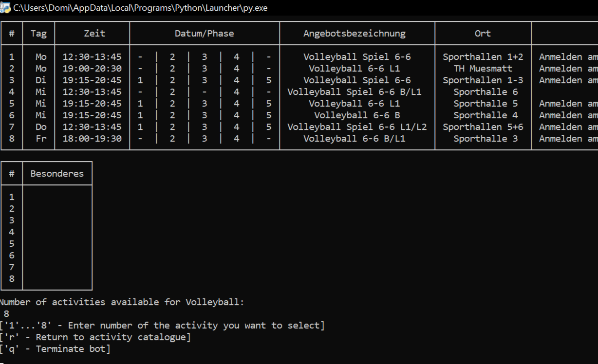Click Sporthallen 1-3 in the Ort column
The height and width of the screenshot is (364, 598).
[x=483, y=80]
